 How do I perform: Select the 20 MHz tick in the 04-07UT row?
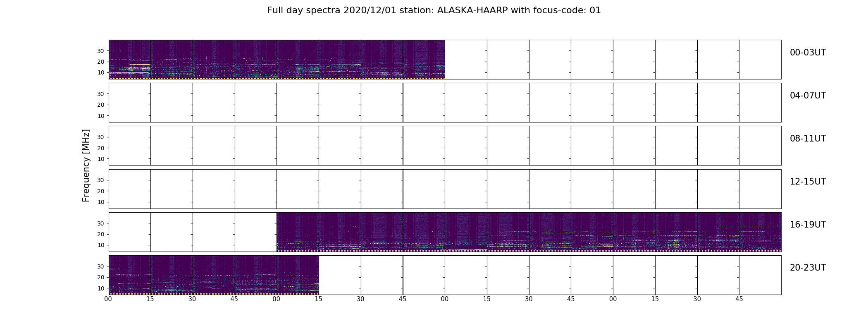click(101, 105)
